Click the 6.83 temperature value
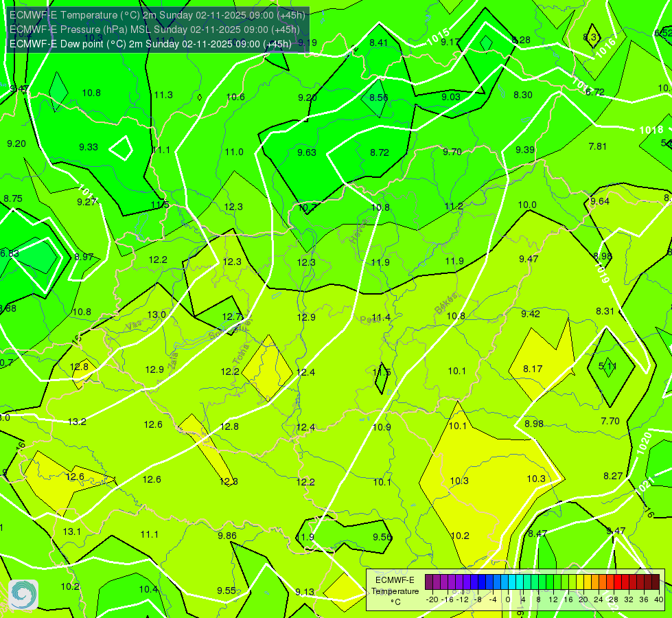Viewport: 672px width, 618px height. (10, 253)
